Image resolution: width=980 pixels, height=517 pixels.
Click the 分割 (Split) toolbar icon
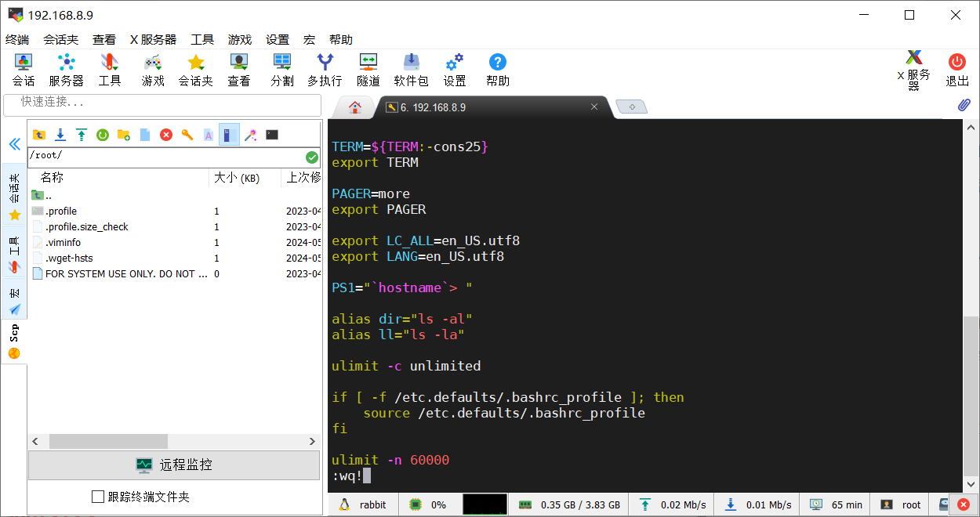pos(281,69)
